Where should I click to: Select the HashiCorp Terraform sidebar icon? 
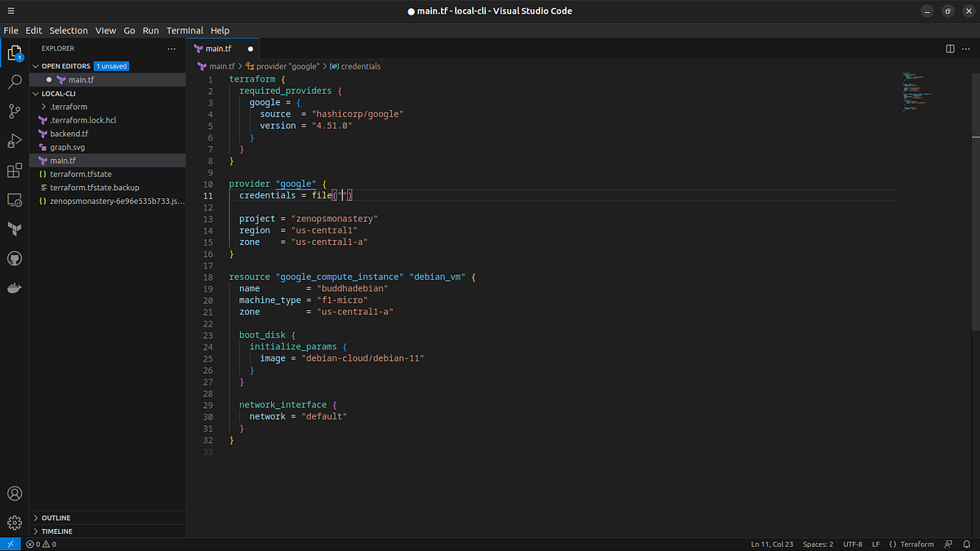(x=15, y=229)
